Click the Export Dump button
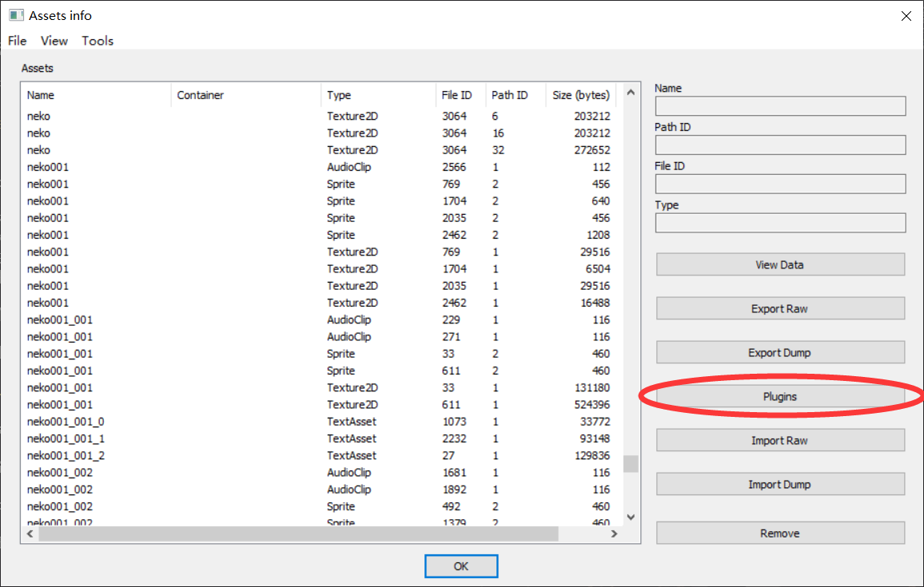The height and width of the screenshot is (587, 924). 780,352
